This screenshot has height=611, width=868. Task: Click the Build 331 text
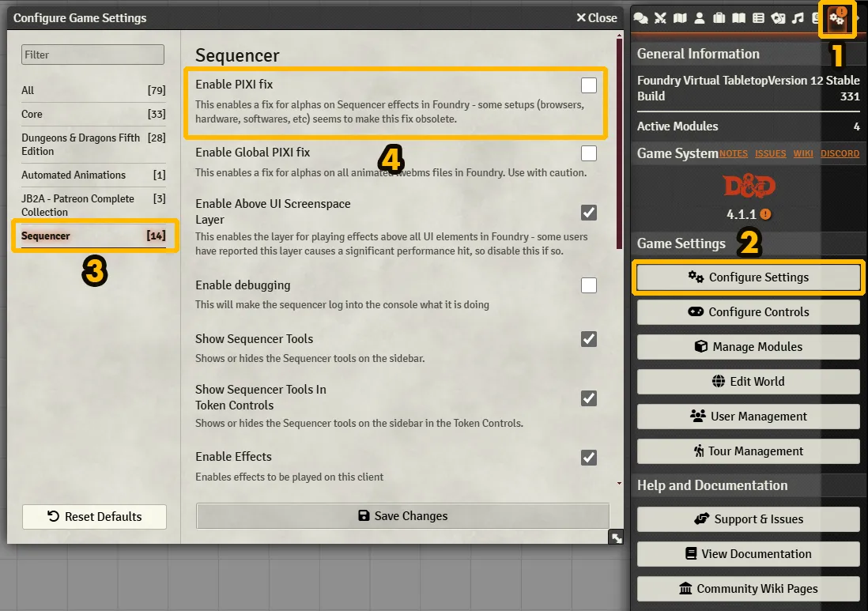(749, 96)
